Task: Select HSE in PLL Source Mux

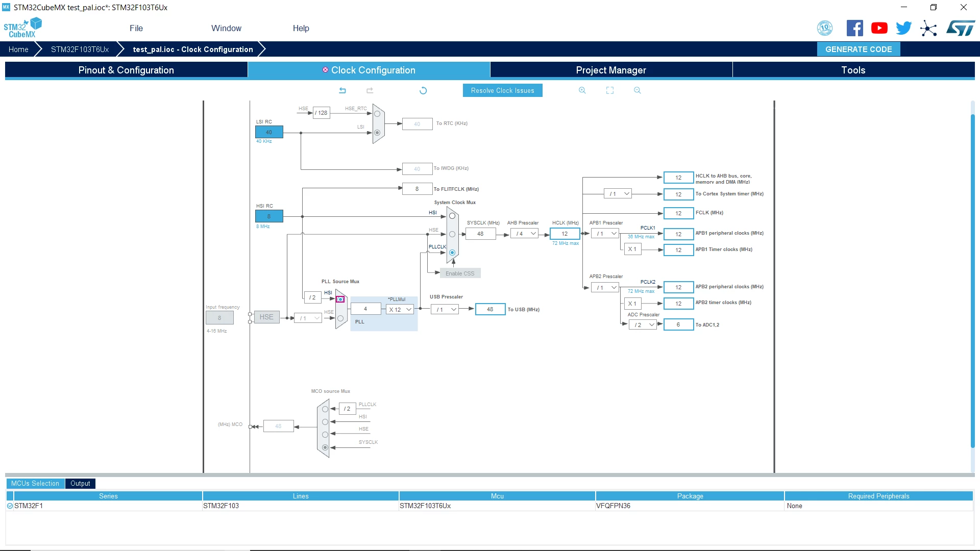Action: coord(340,318)
